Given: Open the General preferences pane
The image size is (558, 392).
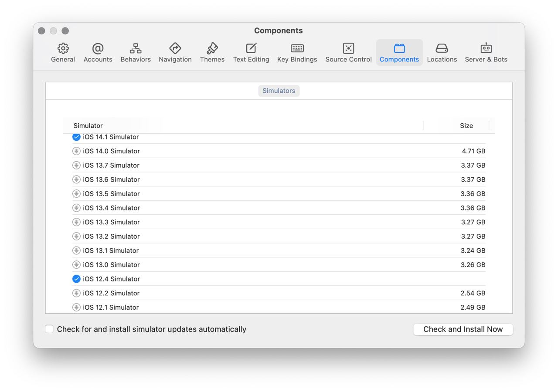Looking at the screenshot, I should [63, 53].
